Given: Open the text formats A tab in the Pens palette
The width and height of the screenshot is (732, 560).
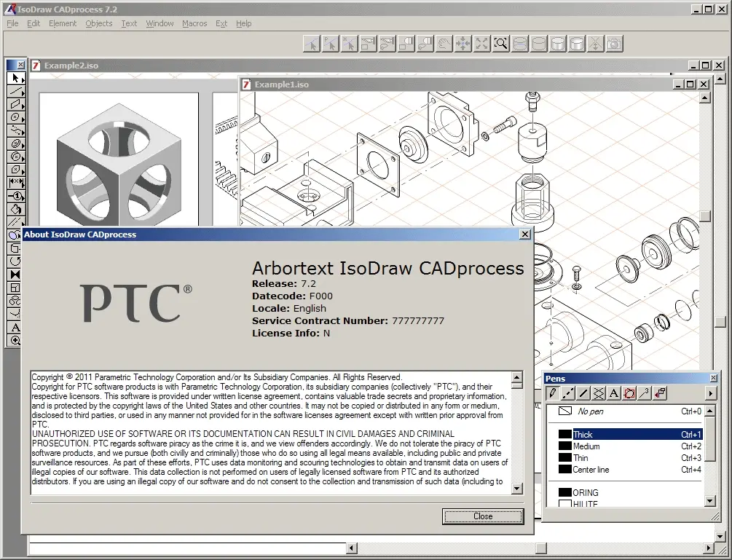Looking at the screenshot, I should pyautogui.click(x=614, y=393).
